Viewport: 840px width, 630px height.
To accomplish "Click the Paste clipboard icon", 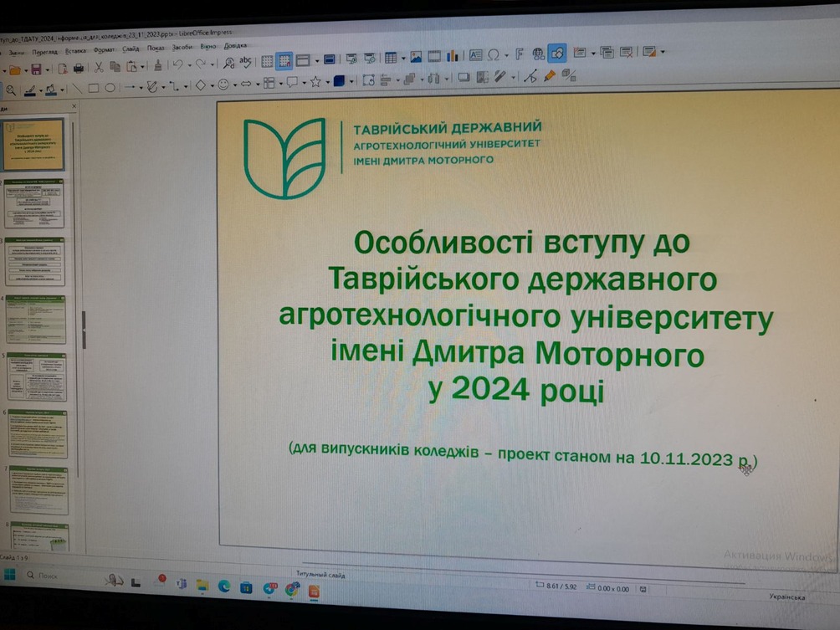I will pos(131,66).
